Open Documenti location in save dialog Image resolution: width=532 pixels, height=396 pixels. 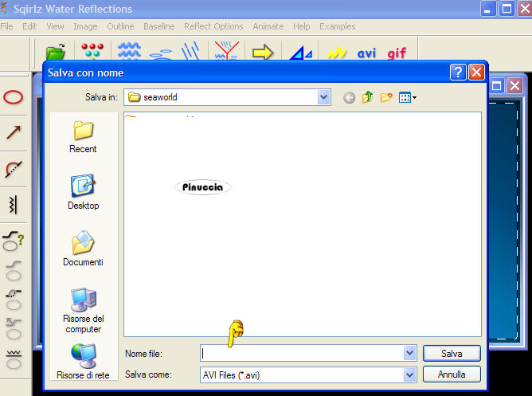point(83,249)
